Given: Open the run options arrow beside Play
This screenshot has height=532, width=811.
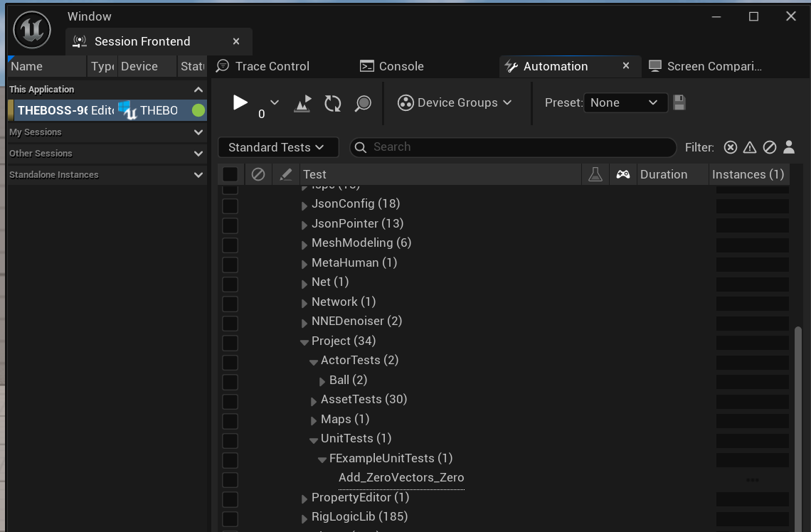Looking at the screenshot, I should coord(275,102).
